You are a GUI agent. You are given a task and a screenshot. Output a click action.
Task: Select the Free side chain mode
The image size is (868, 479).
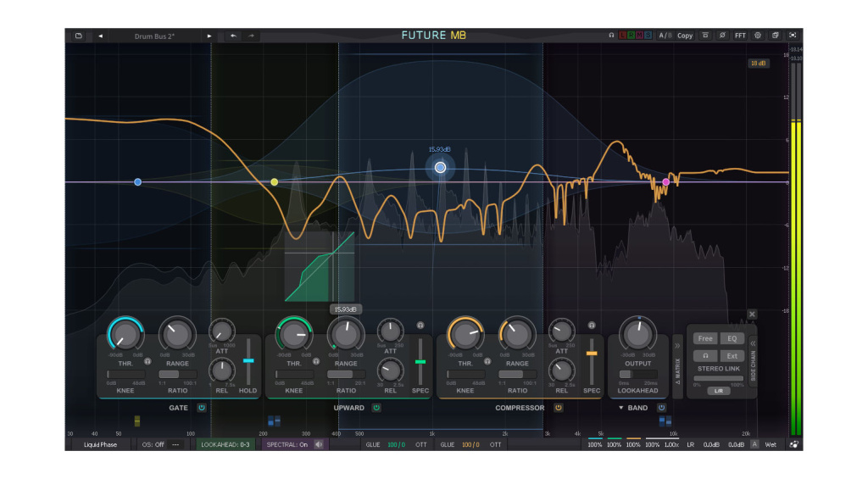(x=705, y=338)
